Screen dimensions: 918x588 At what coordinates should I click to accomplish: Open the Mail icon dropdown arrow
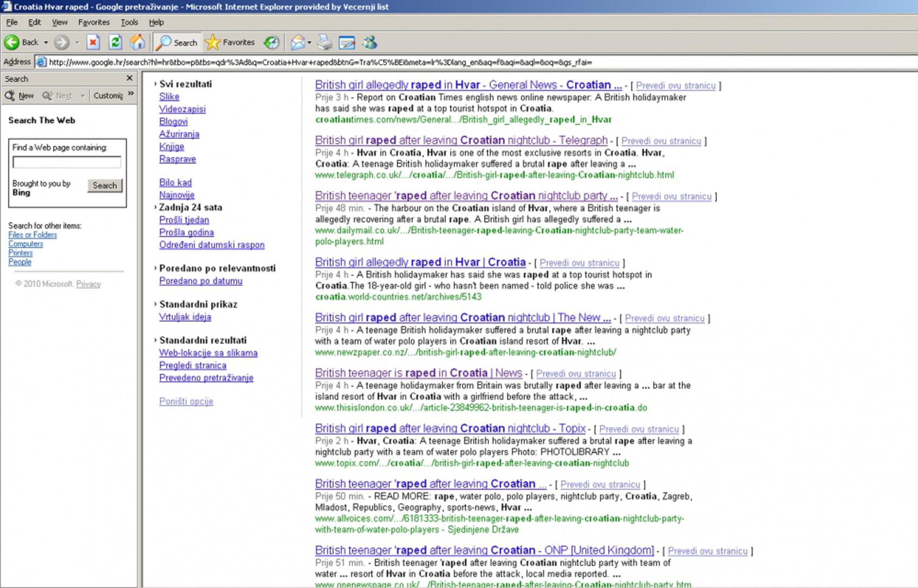click(x=309, y=42)
